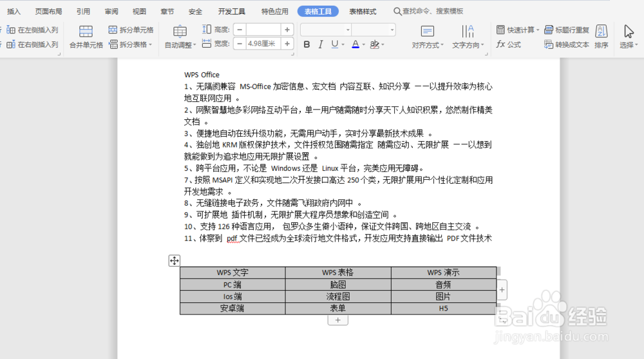The height and width of the screenshot is (359, 644).
Task: Click Split Cells (拆分单元格)
Action: tap(131, 30)
